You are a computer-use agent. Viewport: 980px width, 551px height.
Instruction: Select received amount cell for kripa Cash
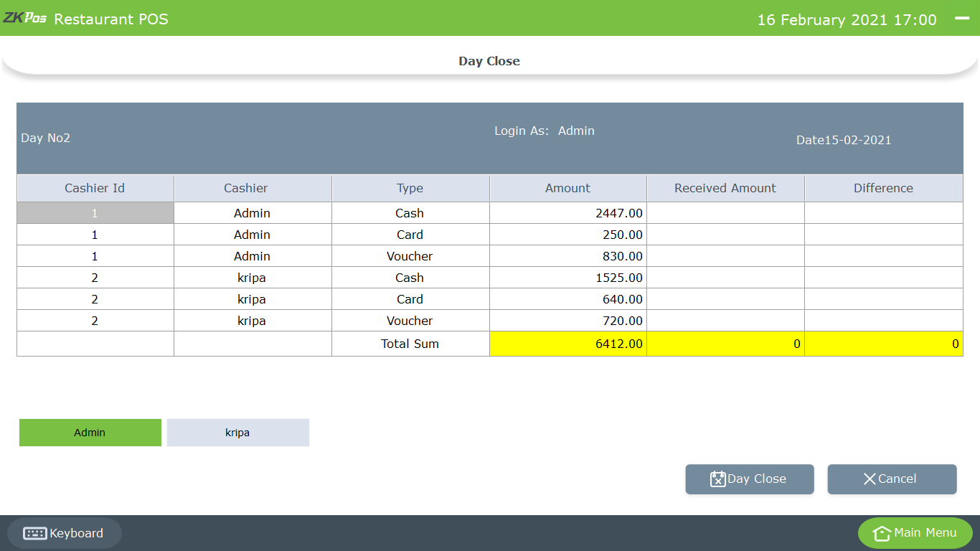coord(725,278)
